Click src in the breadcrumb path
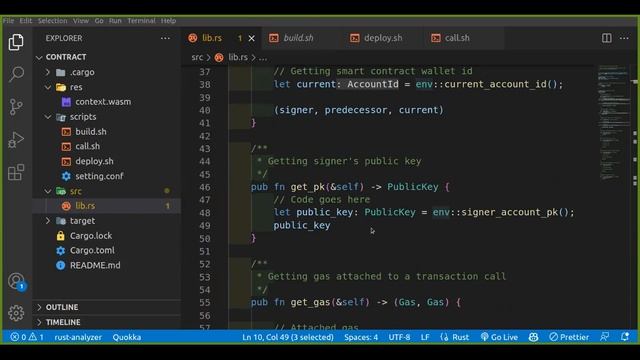The width and height of the screenshot is (640, 360). (x=197, y=58)
